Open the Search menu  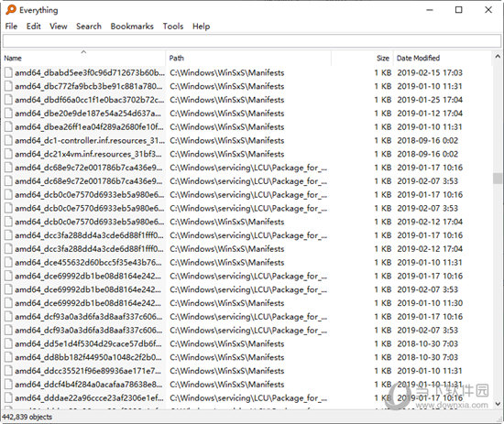(x=89, y=27)
